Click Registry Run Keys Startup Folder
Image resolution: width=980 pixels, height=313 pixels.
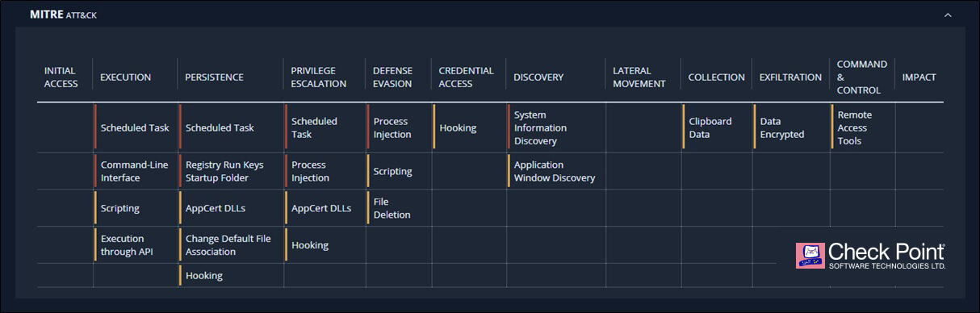(x=224, y=171)
